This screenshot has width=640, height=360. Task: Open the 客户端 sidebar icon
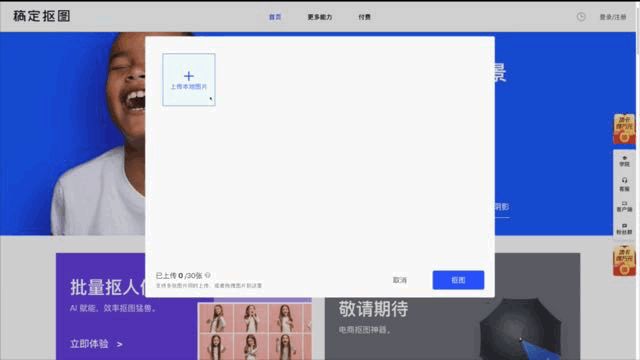[624, 207]
